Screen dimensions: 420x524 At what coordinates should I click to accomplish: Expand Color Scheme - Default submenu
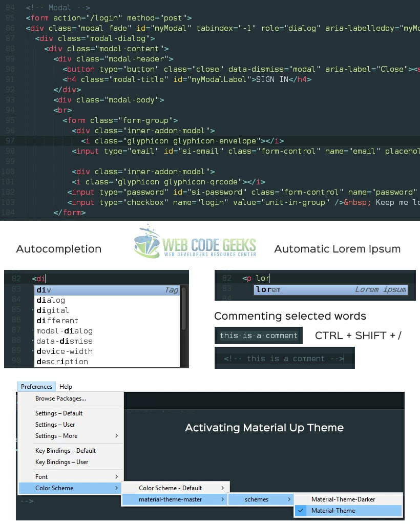pyautogui.click(x=175, y=488)
